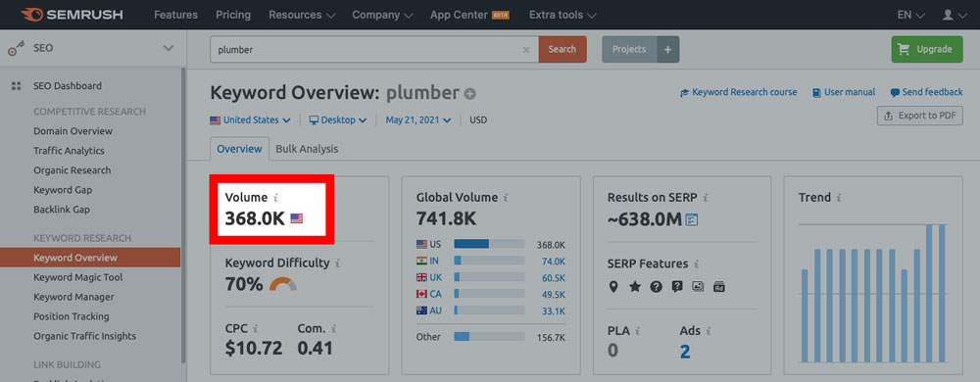Image resolution: width=980 pixels, height=382 pixels.
Task: Click the SEO Dashboard grid icon
Action: 17,86
